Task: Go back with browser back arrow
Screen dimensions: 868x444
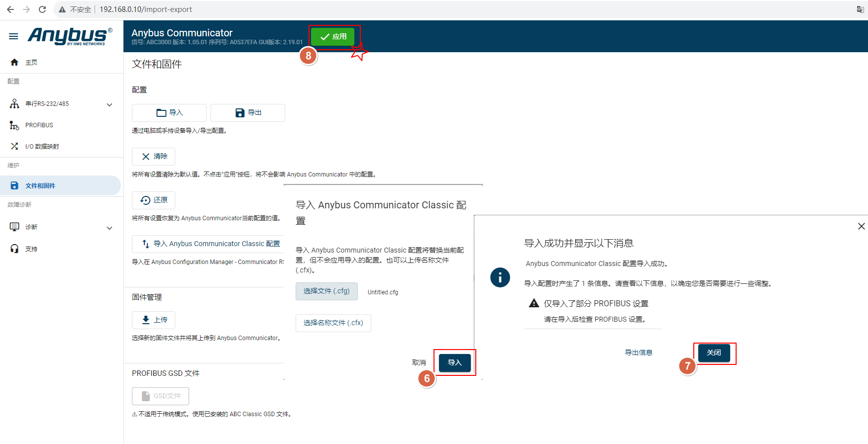Action: (10, 9)
